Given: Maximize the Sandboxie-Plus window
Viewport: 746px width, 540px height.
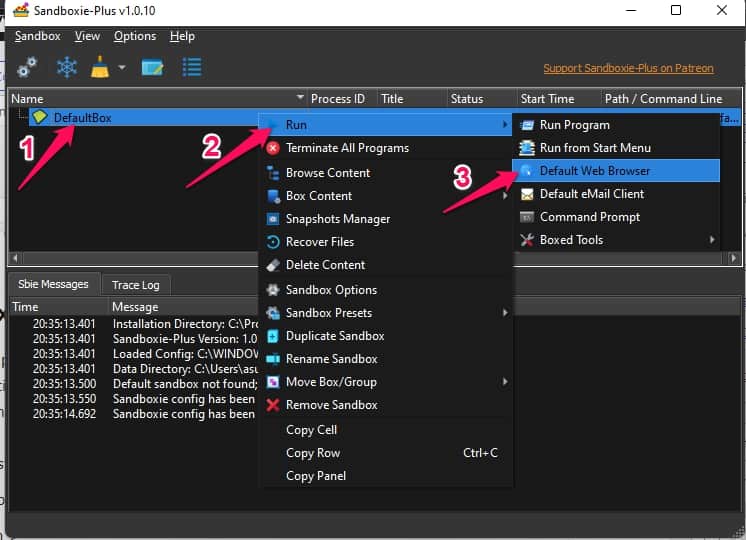Looking at the screenshot, I should coord(676,10).
